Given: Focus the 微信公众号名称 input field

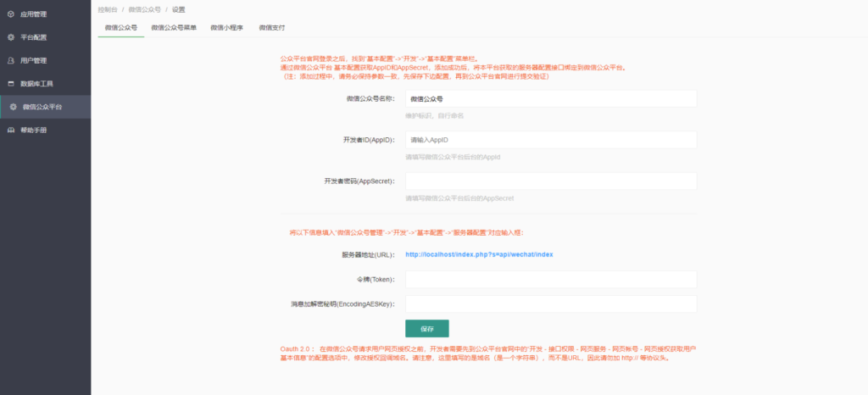Looking at the screenshot, I should (x=551, y=98).
